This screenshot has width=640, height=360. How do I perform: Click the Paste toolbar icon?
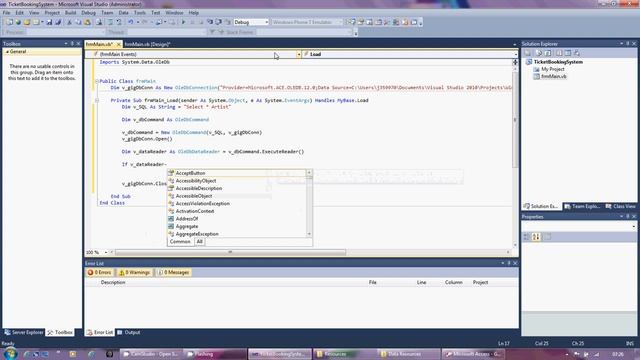tap(87, 22)
